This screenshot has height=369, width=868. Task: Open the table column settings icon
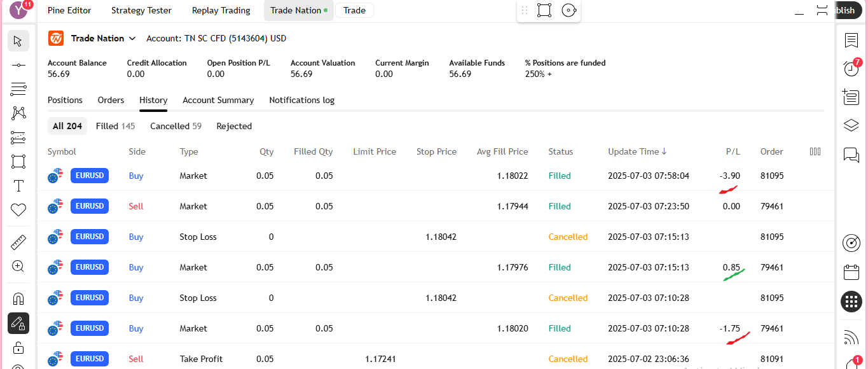pos(815,151)
